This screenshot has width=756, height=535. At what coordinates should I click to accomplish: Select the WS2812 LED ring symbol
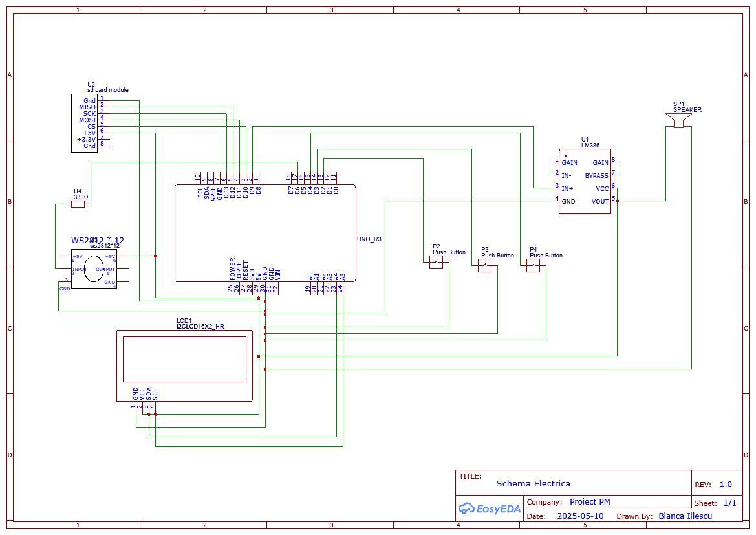pos(94,268)
